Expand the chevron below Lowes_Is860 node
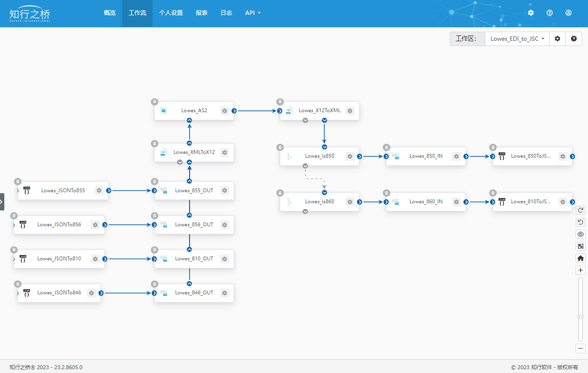The height and width of the screenshot is (373, 588). point(305,212)
